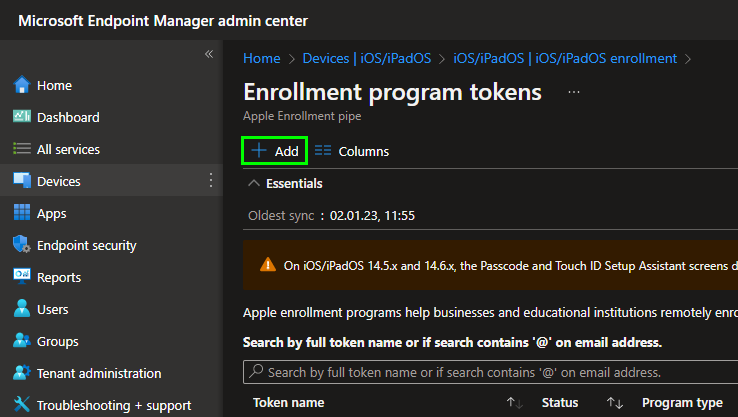The width and height of the screenshot is (738, 417).
Task: Click the Home icon in sidebar
Action: (22, 86)
